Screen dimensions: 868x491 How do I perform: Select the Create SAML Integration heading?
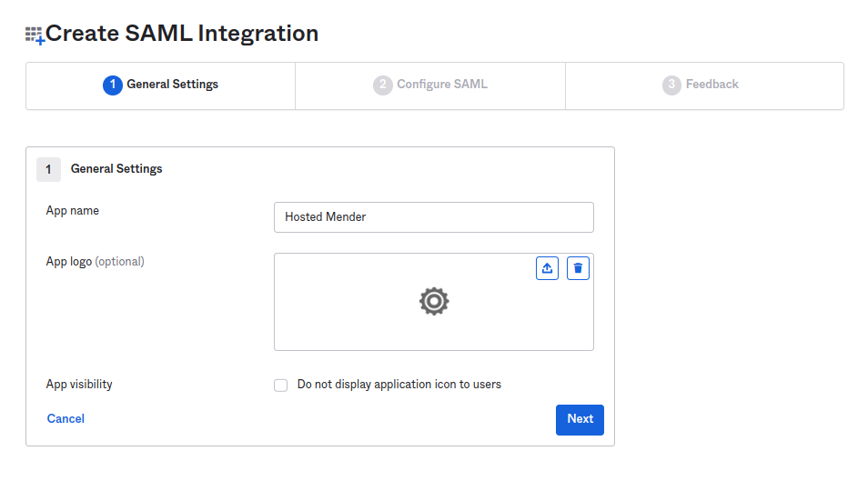[x=182, y=34]
